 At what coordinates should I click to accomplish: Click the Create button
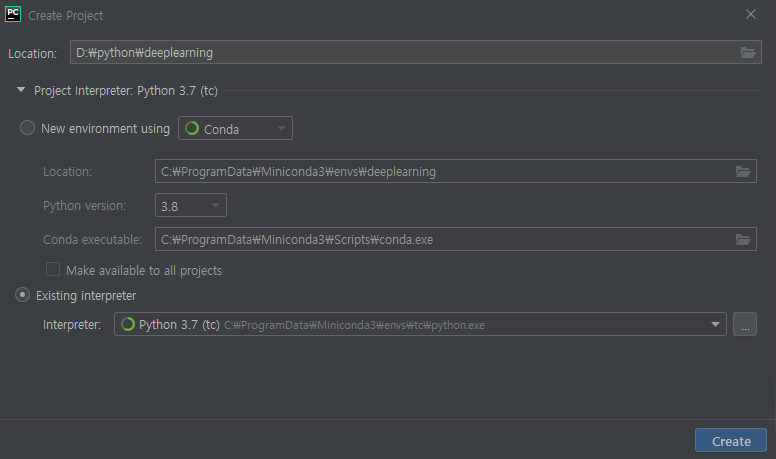tap(731, 441)
